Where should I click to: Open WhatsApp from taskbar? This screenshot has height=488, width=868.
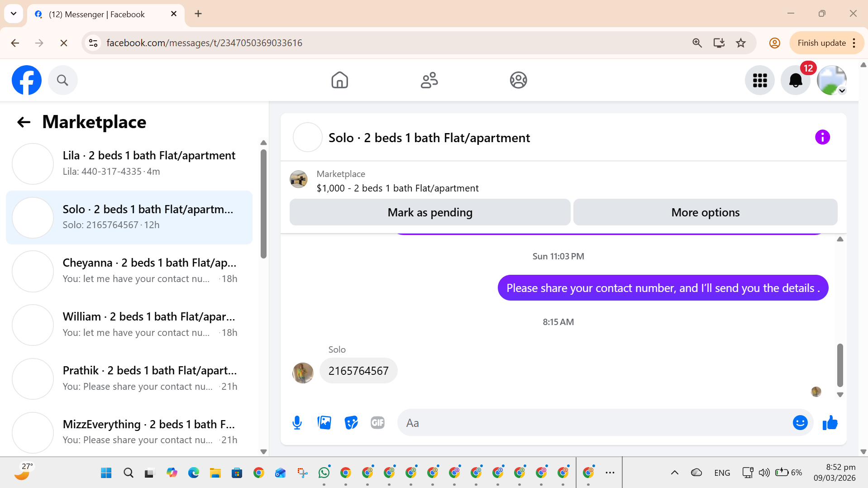[x=324, y=473]
